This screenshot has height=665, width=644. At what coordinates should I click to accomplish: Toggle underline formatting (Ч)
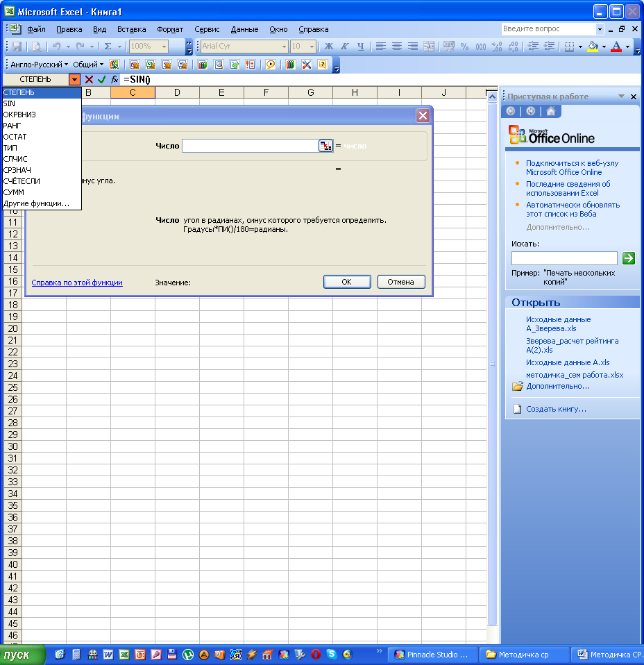pyautogui.click(x=360, y=47)
